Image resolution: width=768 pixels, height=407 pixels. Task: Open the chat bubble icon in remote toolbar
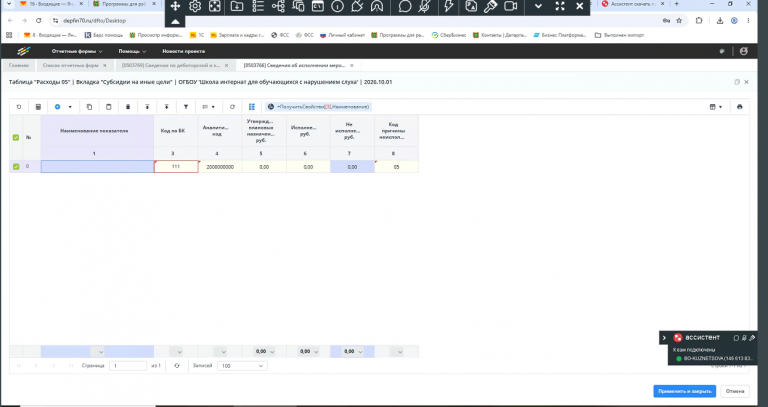pyautogui.click(x=405, y=6)
